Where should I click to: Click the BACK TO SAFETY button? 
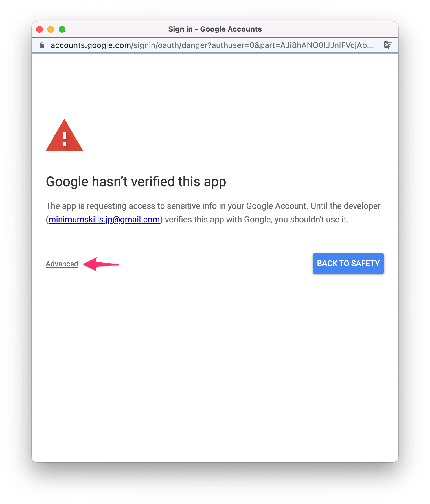[348, 264]
